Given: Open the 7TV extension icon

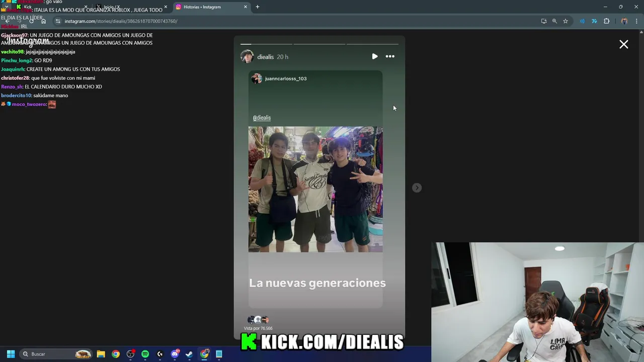Looking at the screenshot, I should (x=594, y=21).
